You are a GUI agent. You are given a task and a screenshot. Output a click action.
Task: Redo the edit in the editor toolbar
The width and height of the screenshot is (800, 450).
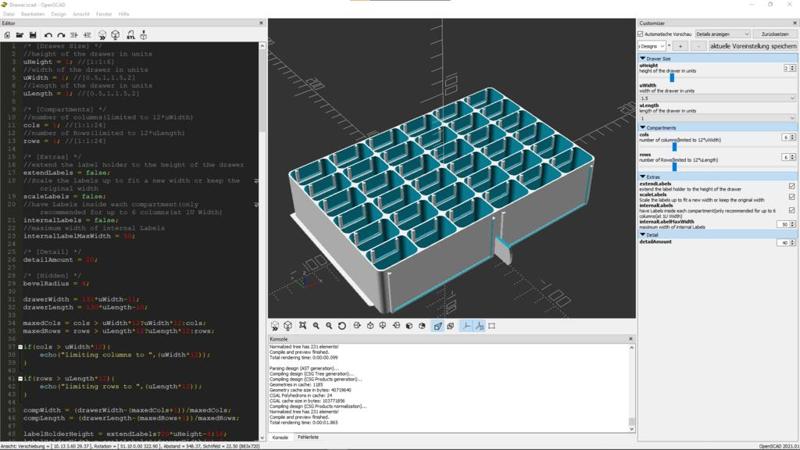coord(61,35)
